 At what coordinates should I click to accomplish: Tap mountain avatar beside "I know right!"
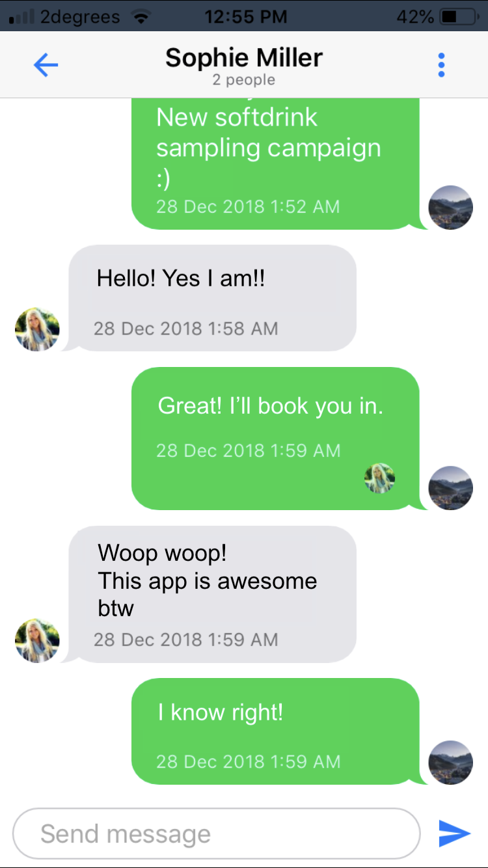pyautogui.click(x=451, y=763)
